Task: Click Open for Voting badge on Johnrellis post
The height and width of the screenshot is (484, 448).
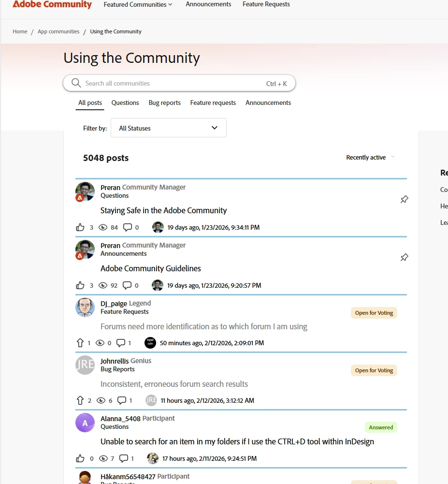Action: (374, 370)
